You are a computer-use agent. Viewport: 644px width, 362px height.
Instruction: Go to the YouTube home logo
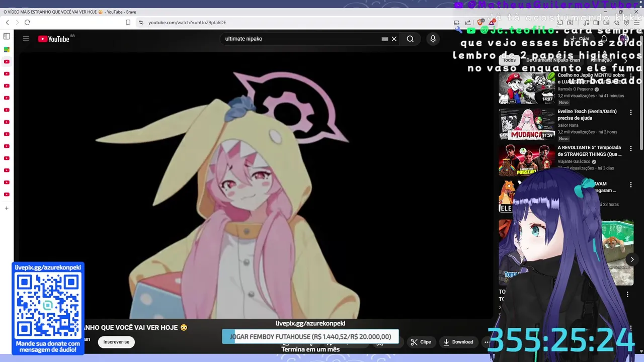(53, 39)
